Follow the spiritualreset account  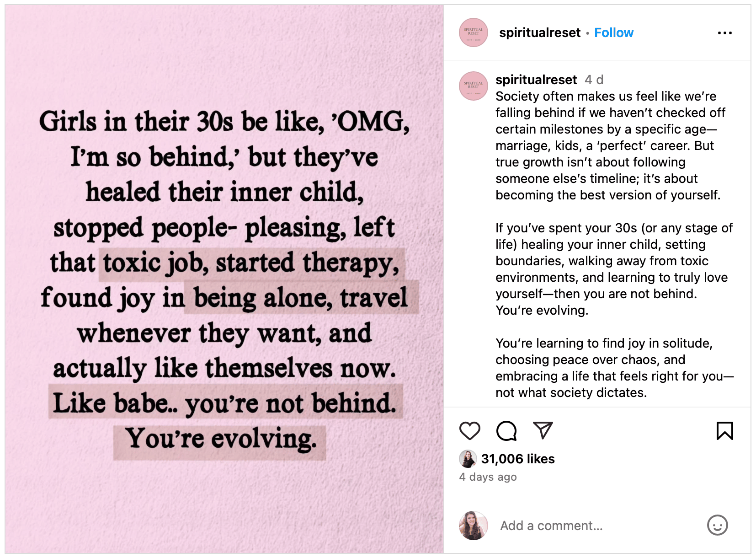pos(613,33)
